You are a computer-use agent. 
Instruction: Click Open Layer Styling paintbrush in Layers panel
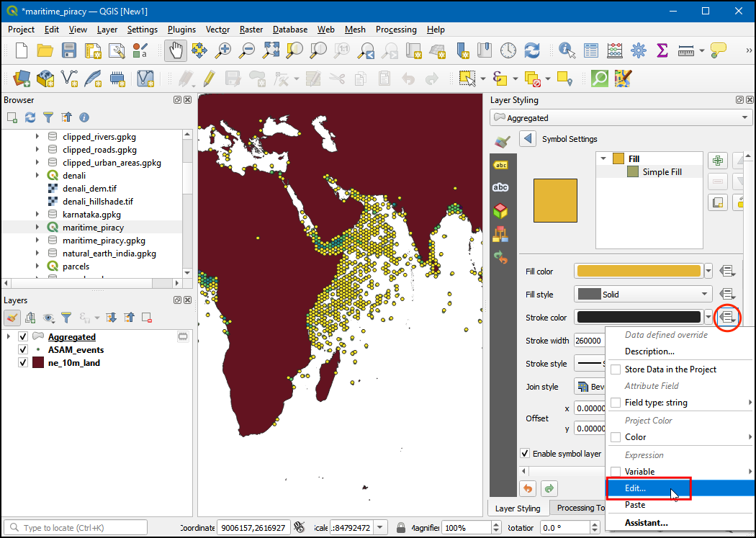tap(12, 318)
